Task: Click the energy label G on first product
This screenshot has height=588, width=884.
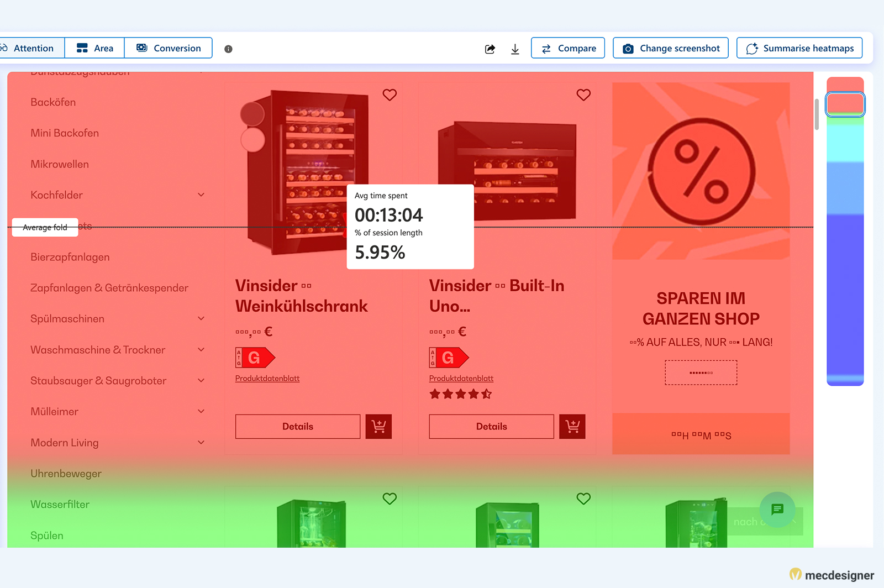Action: coord(255,358)
